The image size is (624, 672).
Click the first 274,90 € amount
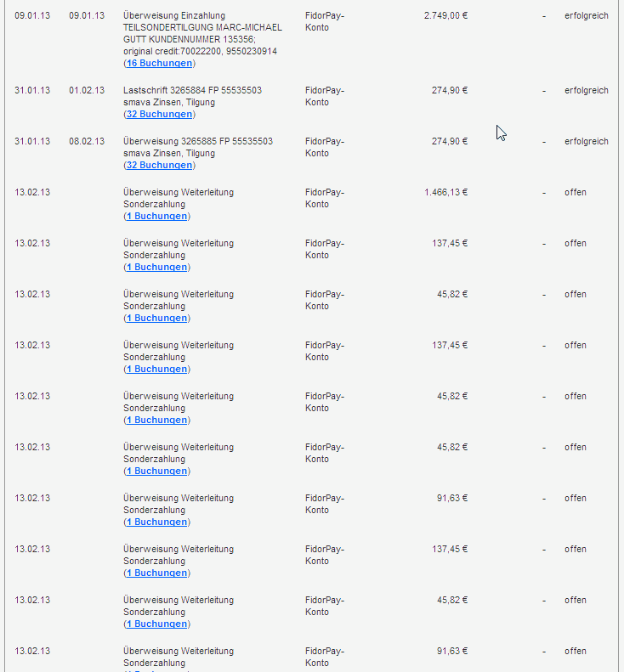click(450, 90)
